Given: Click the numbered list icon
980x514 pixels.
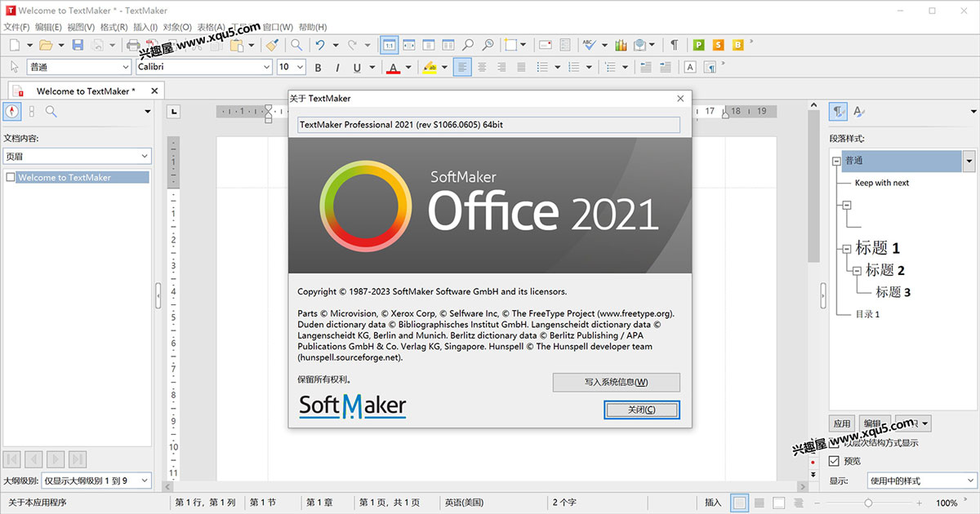Looking at the screenshot, I should tap(573, 67).
